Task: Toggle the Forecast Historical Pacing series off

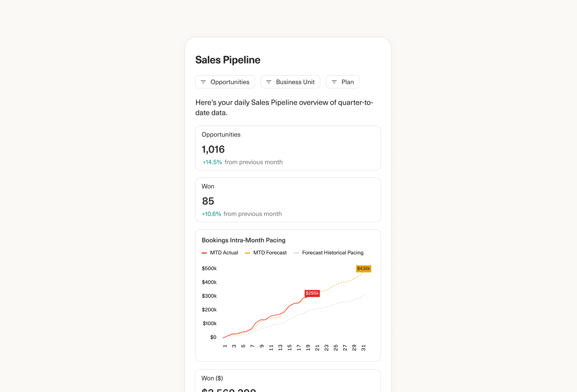Action: [328, 252]
